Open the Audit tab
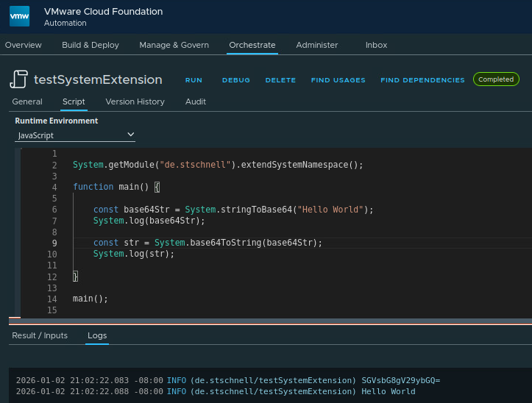Screen dimensions: 532x403 196,101
